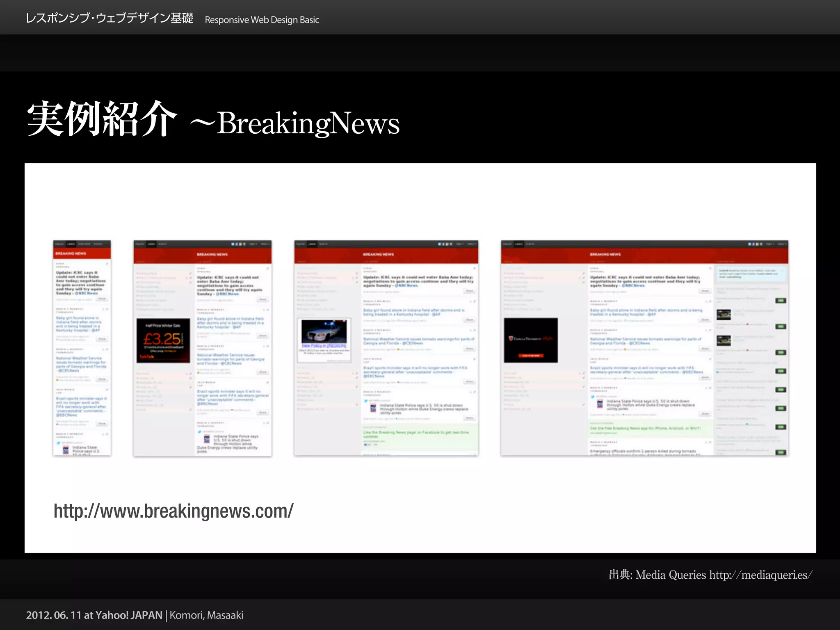Click the black university ad in widest screenshot
The image size is (840, 630).
[x=531, y=340]
